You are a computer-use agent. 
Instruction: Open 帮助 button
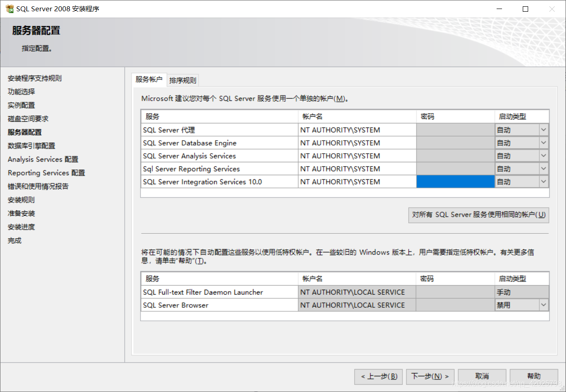[x=534, y=376]
